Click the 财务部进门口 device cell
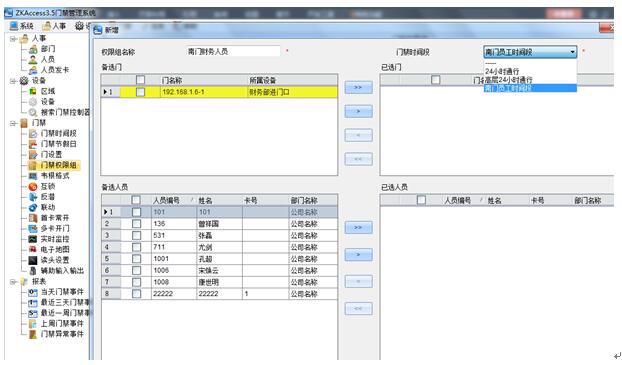 click(292, 92)
